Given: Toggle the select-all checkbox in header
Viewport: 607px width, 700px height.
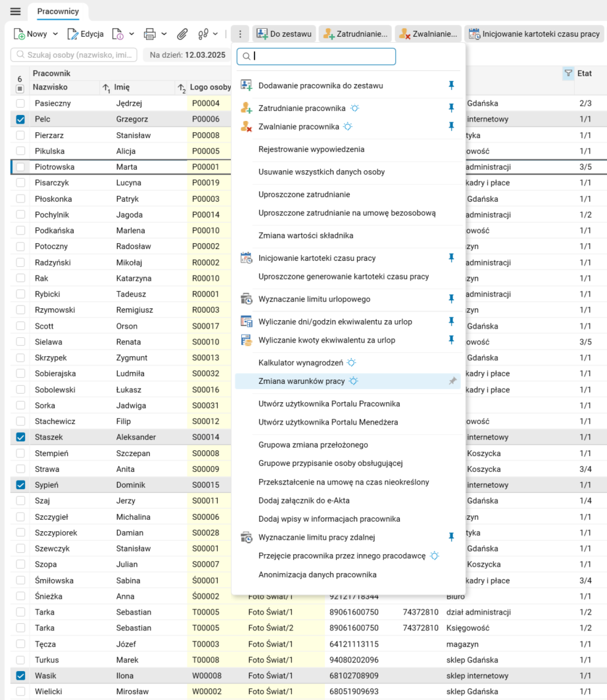Looking at the screenshot, I should [x=20, y=89].
